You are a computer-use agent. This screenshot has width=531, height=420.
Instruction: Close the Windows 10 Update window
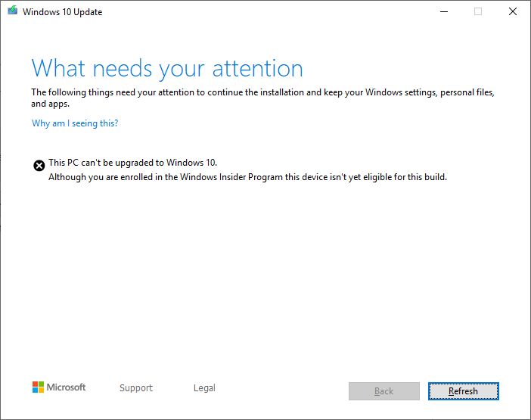513,11
